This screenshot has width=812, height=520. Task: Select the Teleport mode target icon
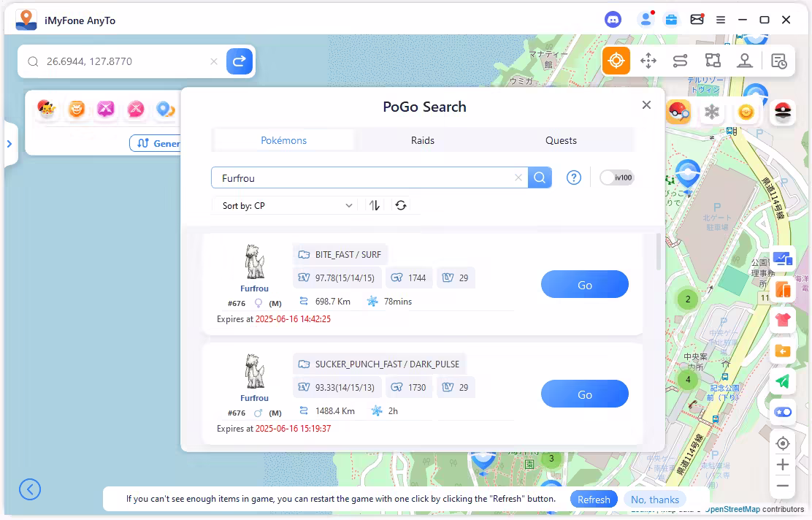616,61
